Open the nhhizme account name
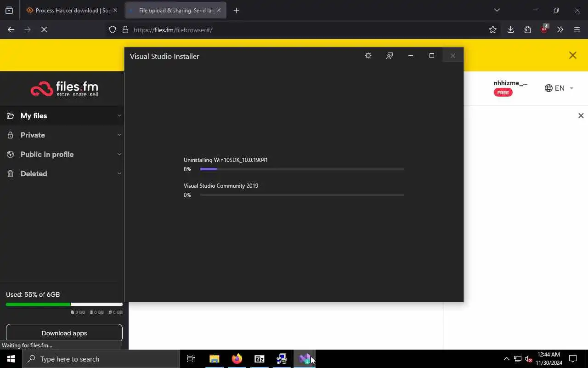This screenshot has width=588, height=368. coord(510,83)
